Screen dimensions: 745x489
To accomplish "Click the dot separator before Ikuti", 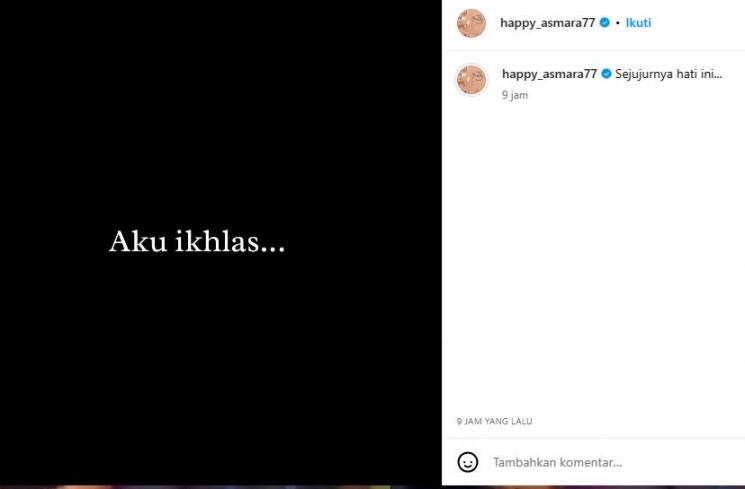I will (618, 23).
